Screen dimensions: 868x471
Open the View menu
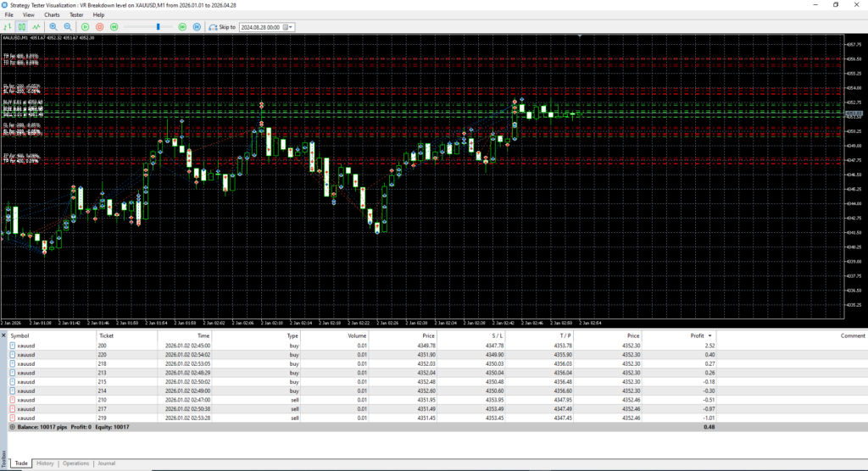click(28, 15)
